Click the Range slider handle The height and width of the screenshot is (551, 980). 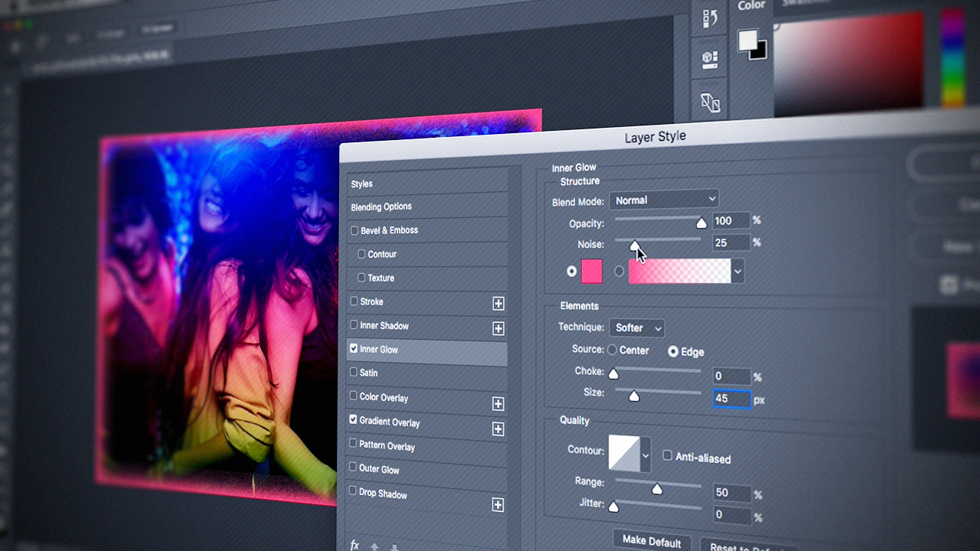tap(656, 488)
